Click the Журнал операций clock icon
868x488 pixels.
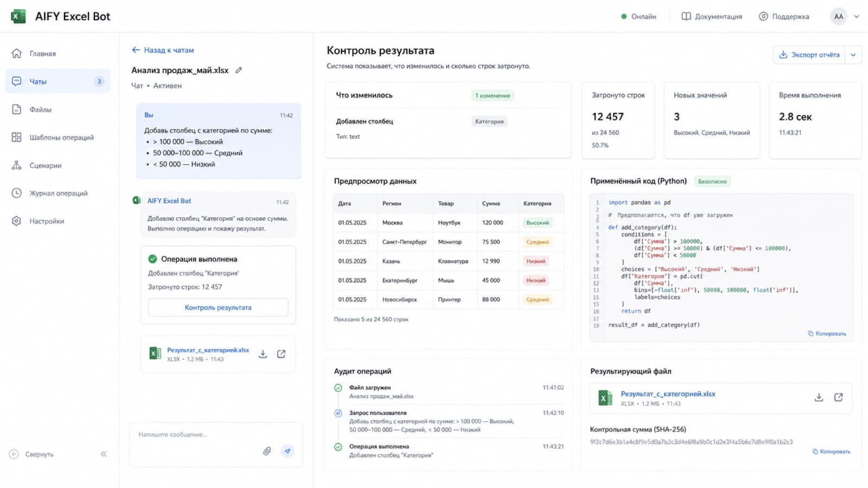coord(17,193)
